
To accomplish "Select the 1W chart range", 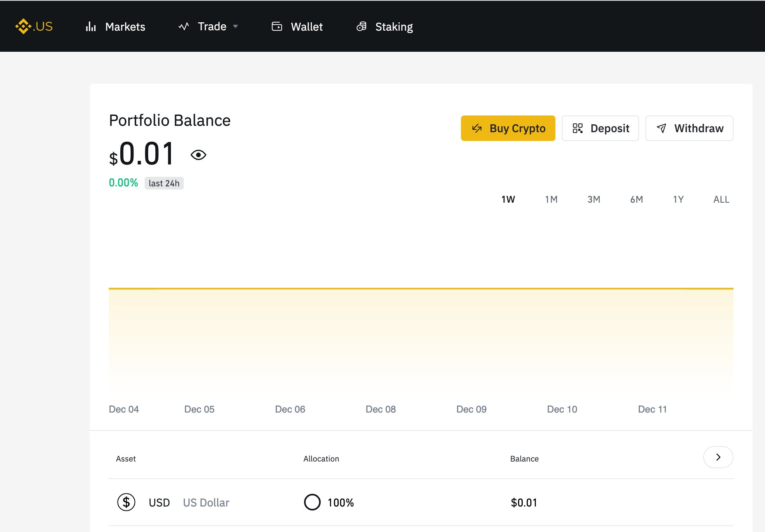I will (x=508, y=199).
